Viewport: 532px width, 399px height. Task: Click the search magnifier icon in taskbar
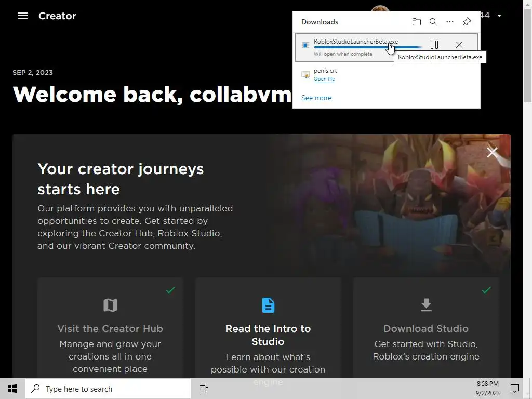[x=35, y=389]
